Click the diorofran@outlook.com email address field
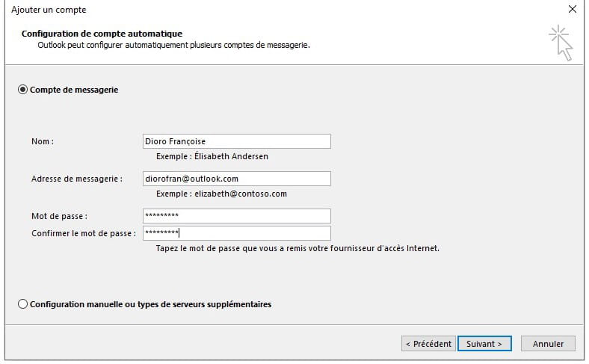589x364 pixels. tap(237, 179)
